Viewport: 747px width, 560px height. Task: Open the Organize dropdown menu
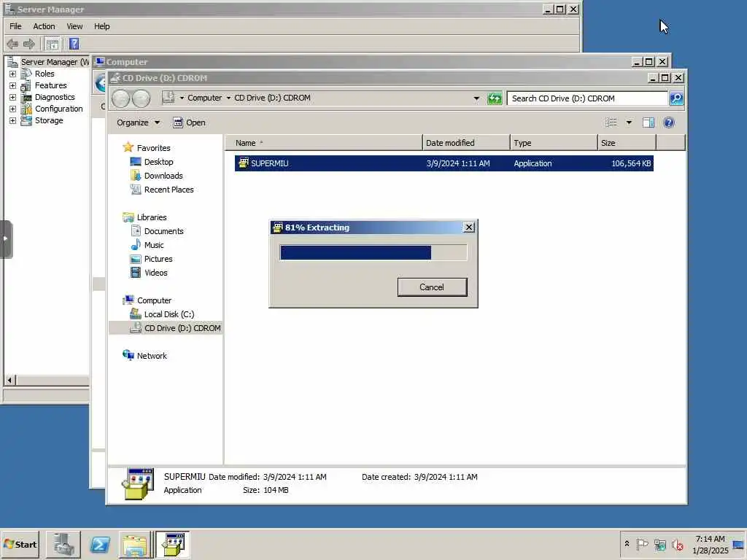(x=138, y=122)
